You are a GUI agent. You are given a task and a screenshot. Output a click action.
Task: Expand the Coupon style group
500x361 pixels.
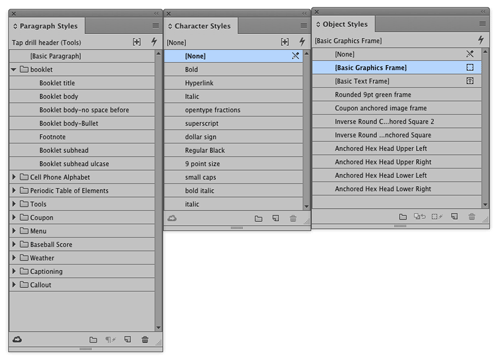(14, 217)
